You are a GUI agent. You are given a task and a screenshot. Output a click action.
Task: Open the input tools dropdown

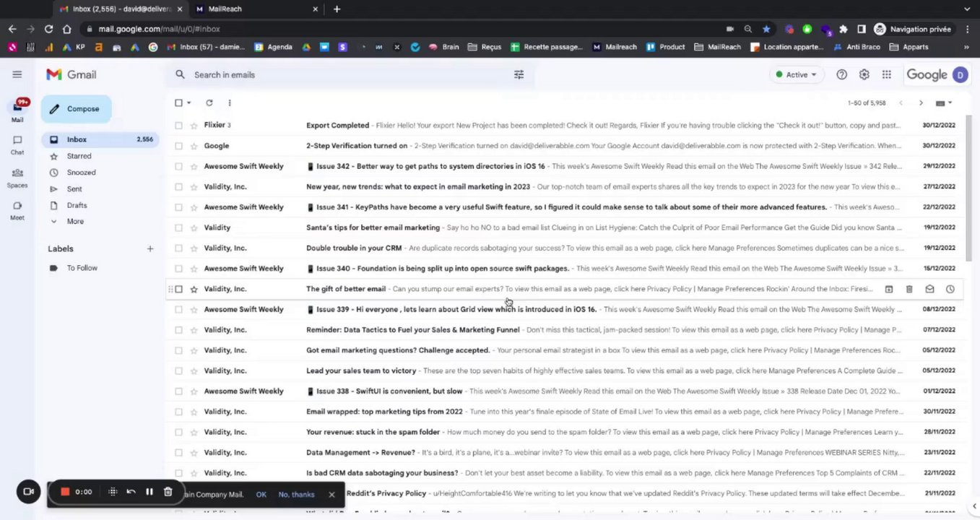(x=944, y=103)
